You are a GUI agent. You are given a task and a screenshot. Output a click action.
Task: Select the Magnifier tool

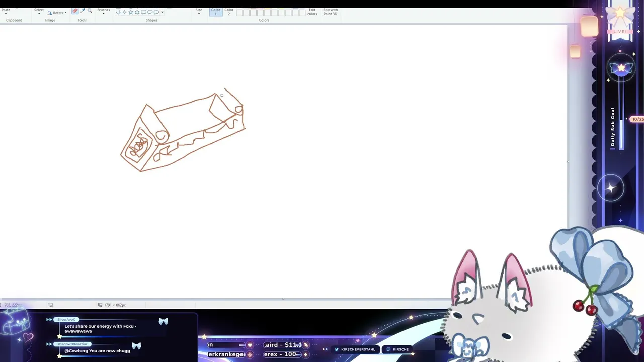(x=90, y=11)
